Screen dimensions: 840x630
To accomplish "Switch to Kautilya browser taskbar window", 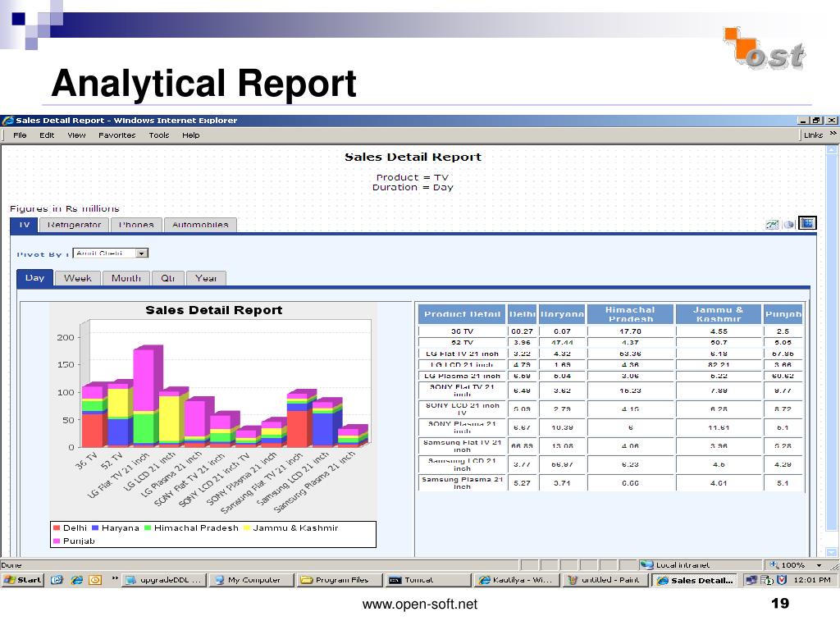I will coord(517,580).
